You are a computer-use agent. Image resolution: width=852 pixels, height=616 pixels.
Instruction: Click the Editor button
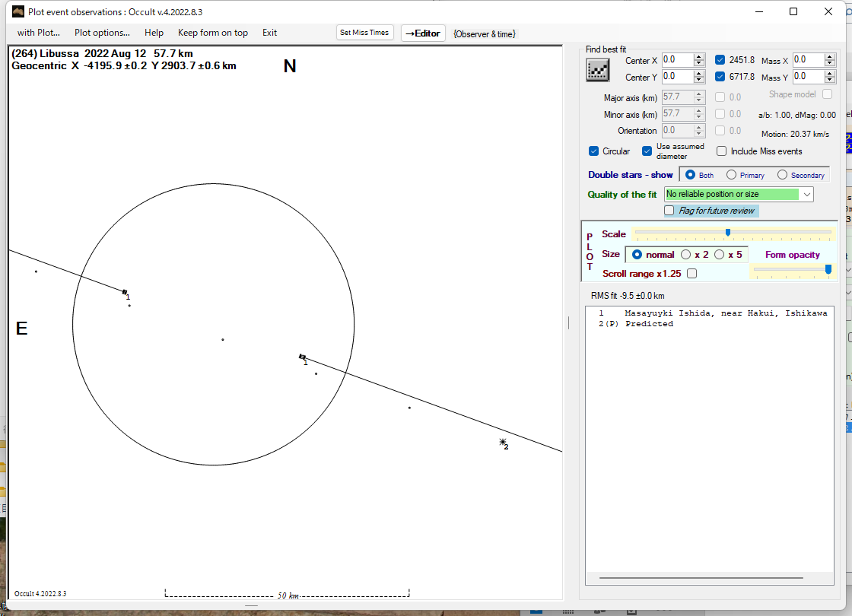pyautogui.click(x=423, y=33)
